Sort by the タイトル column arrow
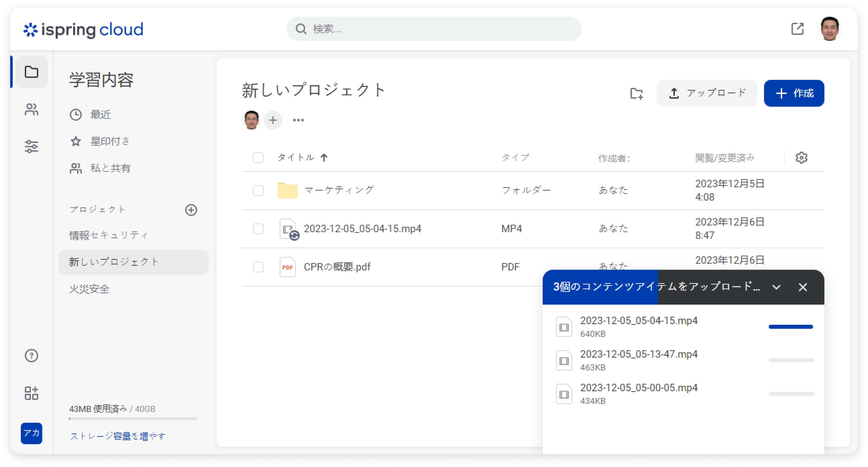This screenshot has height=467, width=868. coord(324,158)
